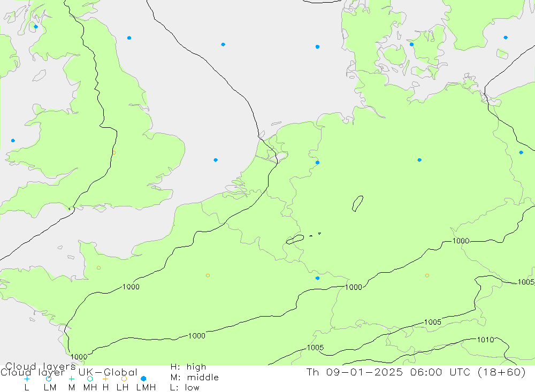Click the green circle MH legend symbol
Viewport: 535px width, 392px height.
[90, 379]
